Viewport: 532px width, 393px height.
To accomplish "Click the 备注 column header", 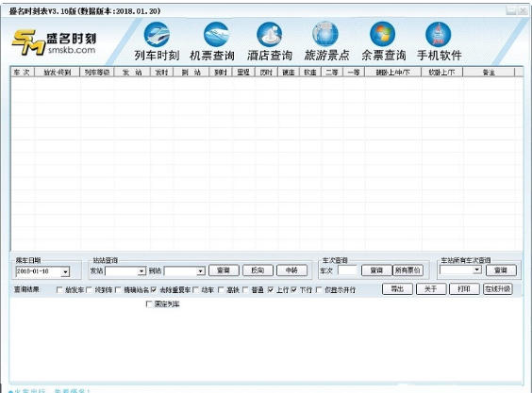I will tap(489, 73).
